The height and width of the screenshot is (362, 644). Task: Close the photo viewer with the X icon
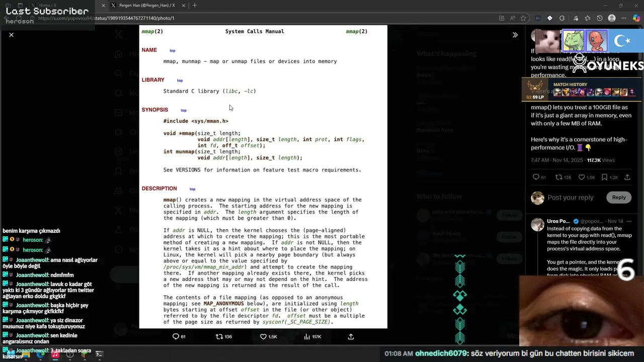[11, 35]
